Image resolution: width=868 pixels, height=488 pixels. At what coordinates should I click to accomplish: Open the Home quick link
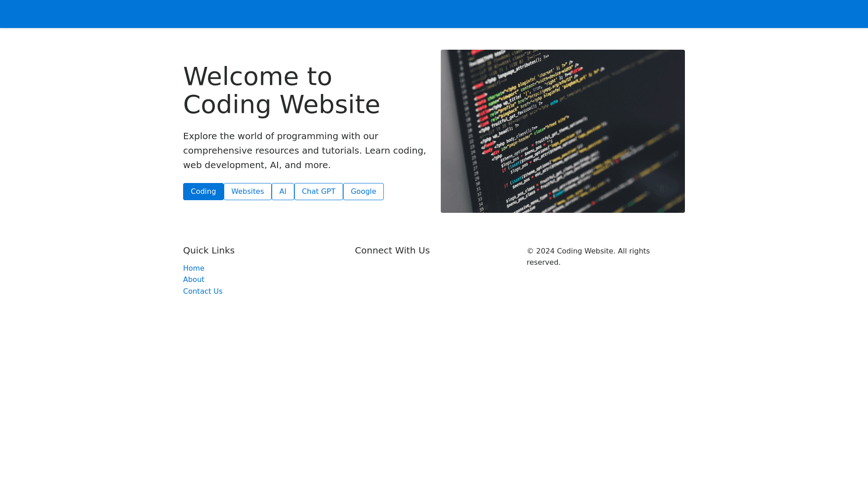tap(193, 268)
